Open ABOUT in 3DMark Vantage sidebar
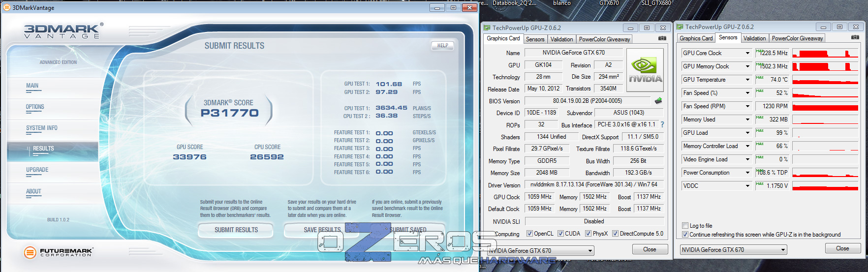Image resolution: width=868 pixels, height=272 pixels. [33, 192]
